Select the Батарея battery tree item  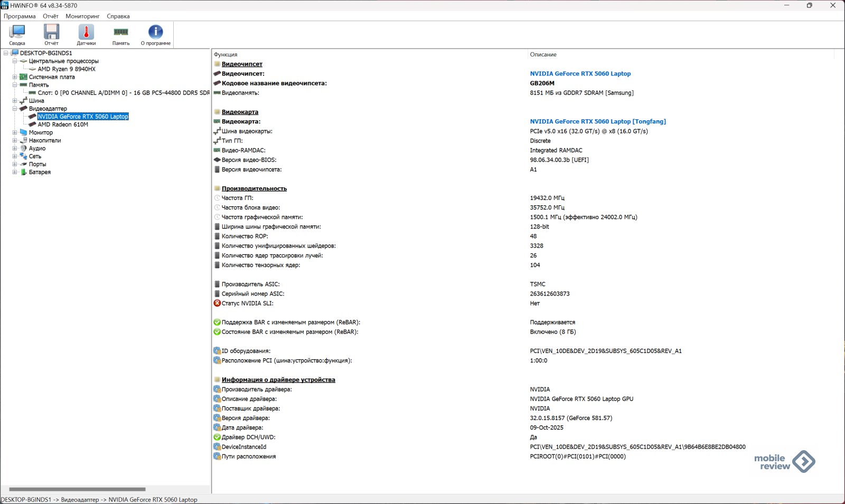[x=40, y=172]
